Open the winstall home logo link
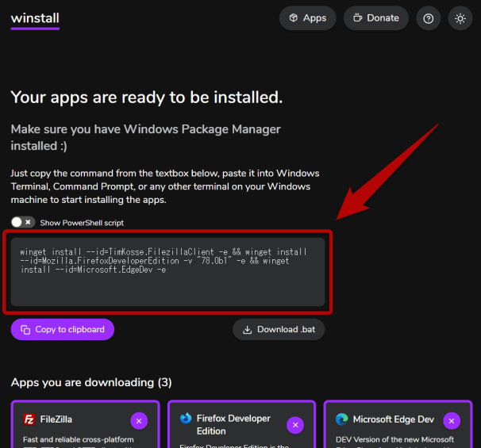The width and height of the screenshot is (481, 448). click(35, 19)
